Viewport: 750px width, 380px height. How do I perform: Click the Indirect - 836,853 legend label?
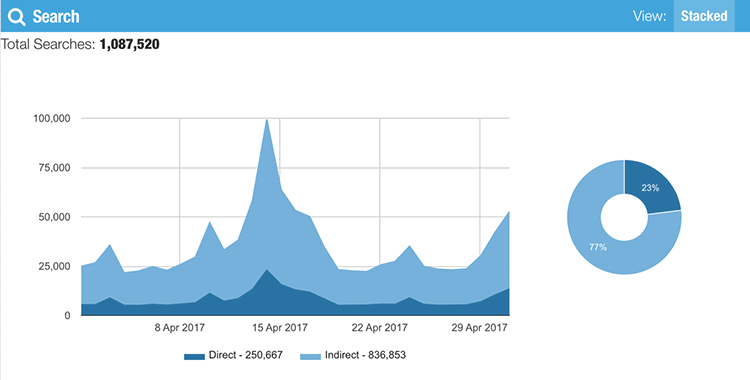[x=365, y=355]
